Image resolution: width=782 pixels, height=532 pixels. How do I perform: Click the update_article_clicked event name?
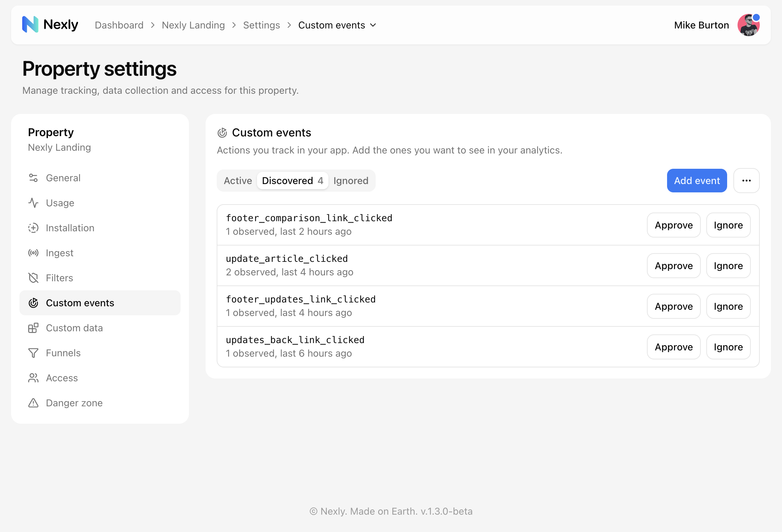tap(287, 258)
